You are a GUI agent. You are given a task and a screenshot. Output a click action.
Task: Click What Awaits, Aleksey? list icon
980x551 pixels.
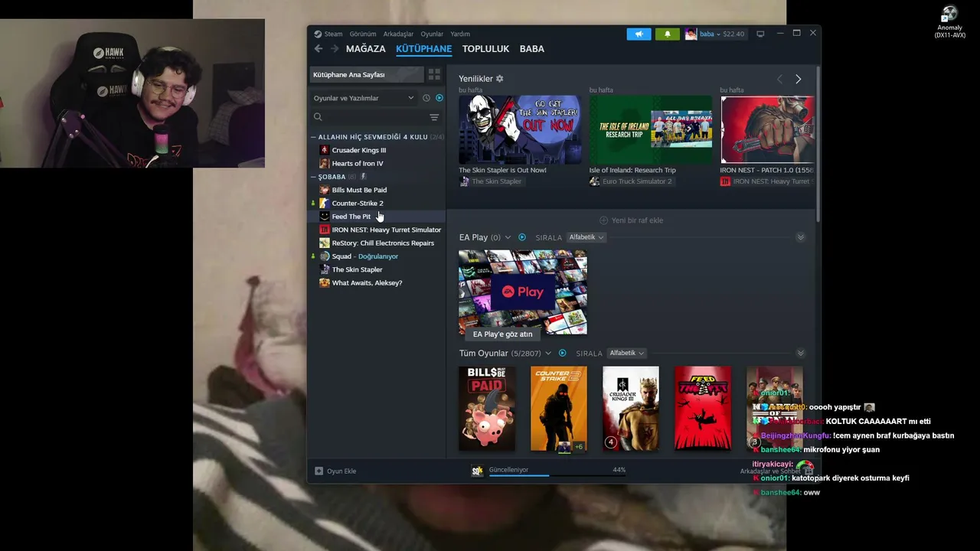coord(325,282)
